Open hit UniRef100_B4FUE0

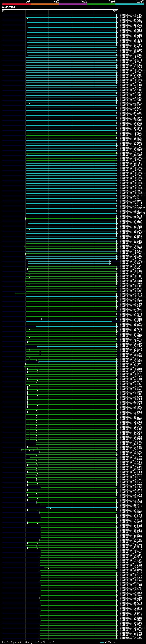[131, 20]
